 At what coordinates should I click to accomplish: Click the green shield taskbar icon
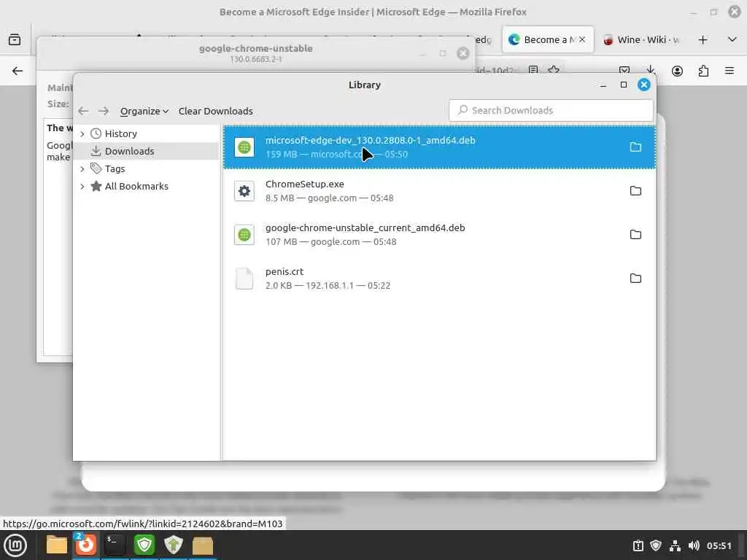pyautogui.click(x=144, y=545)
